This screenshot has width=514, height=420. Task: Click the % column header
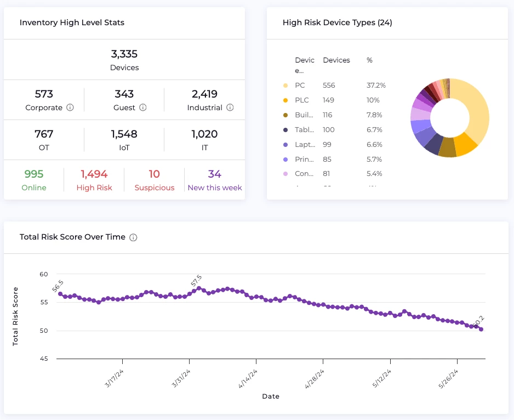(369, 60)
